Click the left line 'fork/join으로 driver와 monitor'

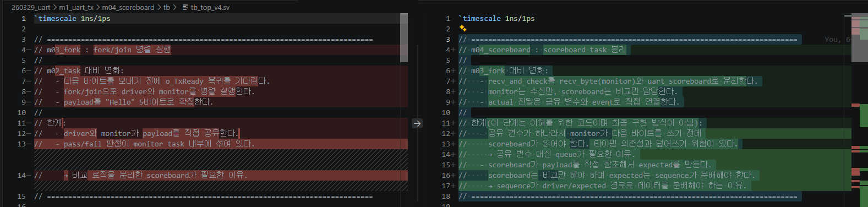coord(144,91)
